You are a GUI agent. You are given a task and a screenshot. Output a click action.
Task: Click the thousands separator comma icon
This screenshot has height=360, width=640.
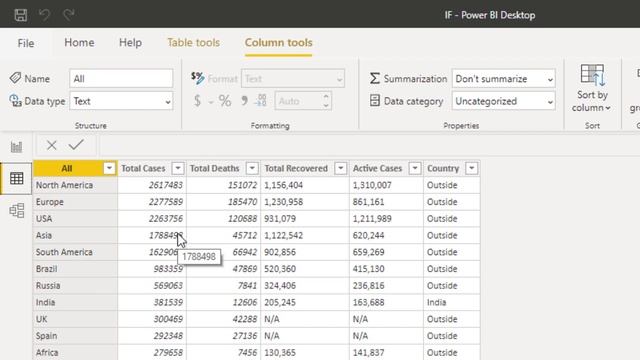click(244, 101)
